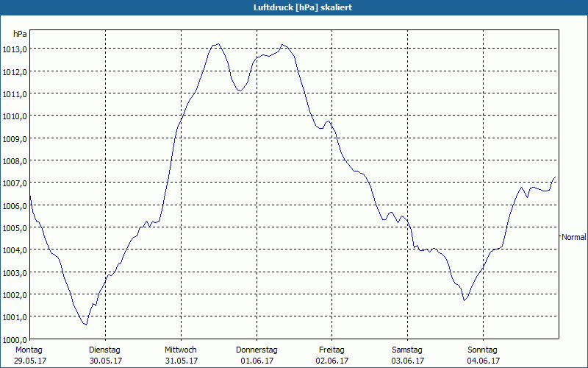Click the 1005,0 axis value
The width and height of the screenshot is (588, 368).
click(x=14, y=228)
